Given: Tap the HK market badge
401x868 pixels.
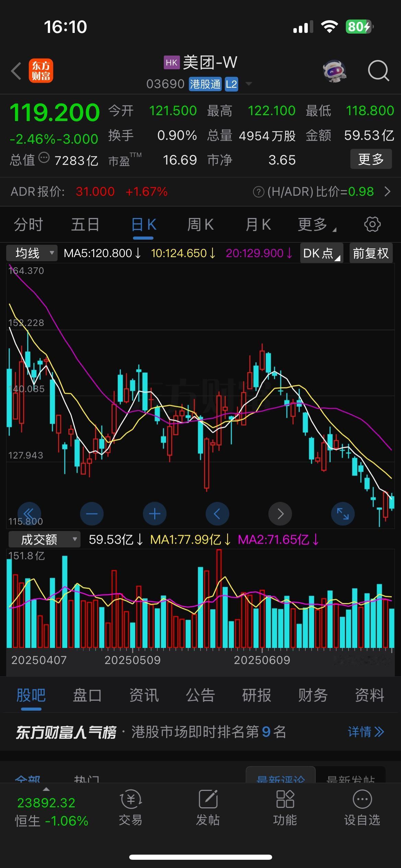Looking at the screenshot, I should (x=171, y=62).
